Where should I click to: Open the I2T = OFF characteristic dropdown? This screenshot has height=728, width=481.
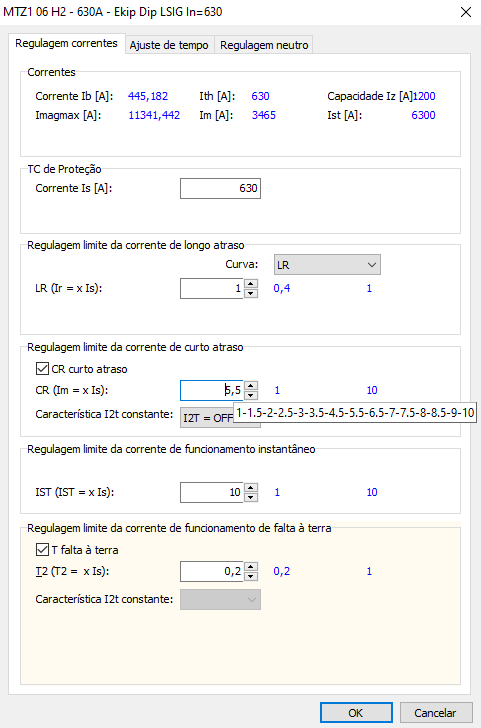pos(207,418)
